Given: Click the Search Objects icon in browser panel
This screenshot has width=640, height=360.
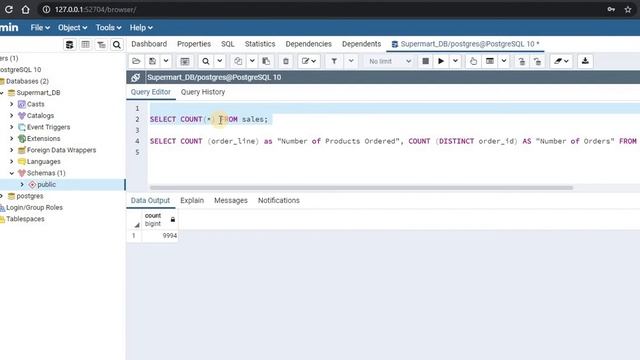Looking at the screenshot, I should point(117,44).
